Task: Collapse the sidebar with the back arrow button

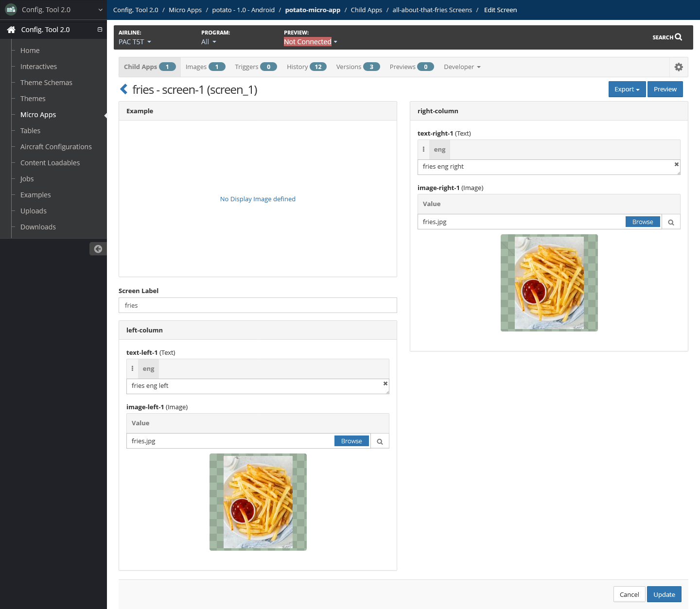Action: (x=98, y=249)
